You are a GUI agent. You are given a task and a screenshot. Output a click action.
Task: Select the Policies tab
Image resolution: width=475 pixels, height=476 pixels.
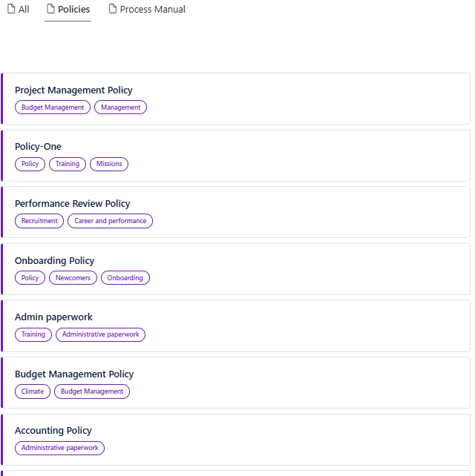click(x=68, y=10)
